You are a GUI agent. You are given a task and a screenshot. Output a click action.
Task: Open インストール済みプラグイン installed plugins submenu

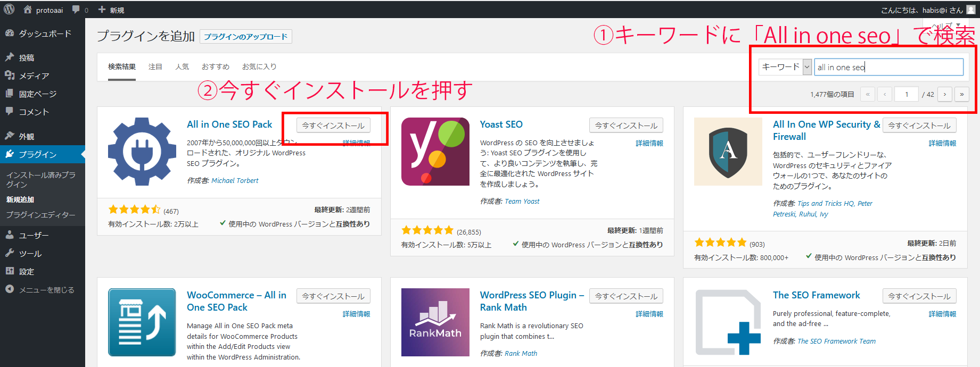pyautogui.click(x=40, y=179)
